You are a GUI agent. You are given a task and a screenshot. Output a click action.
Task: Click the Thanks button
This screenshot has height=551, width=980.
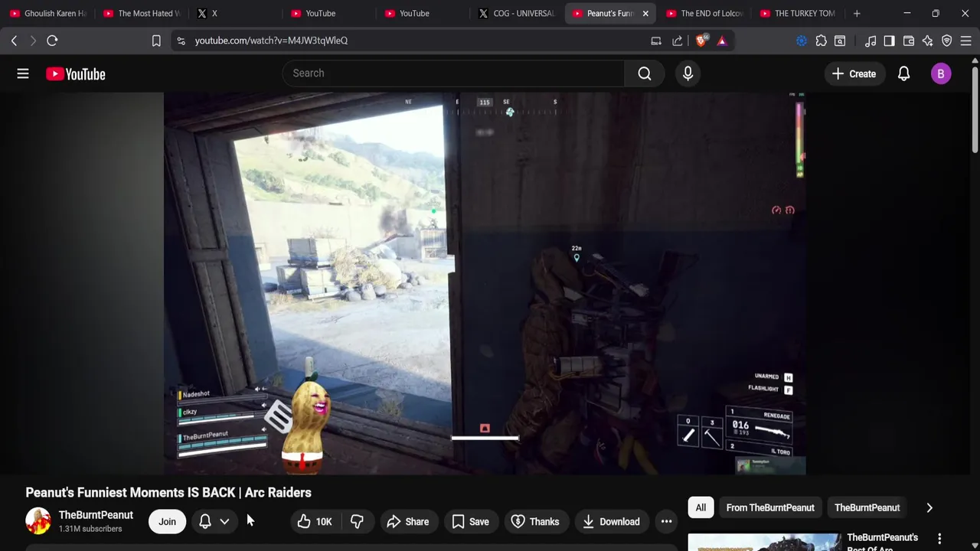[x=535, y=522]
